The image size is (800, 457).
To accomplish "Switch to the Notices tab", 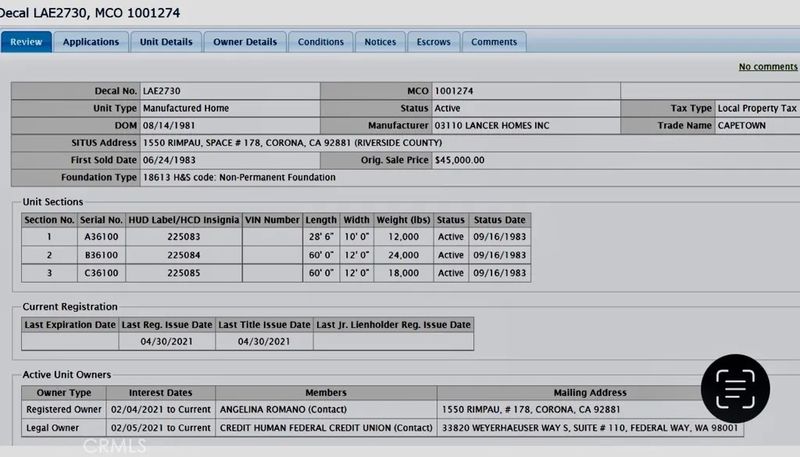I will pos(380,42).
